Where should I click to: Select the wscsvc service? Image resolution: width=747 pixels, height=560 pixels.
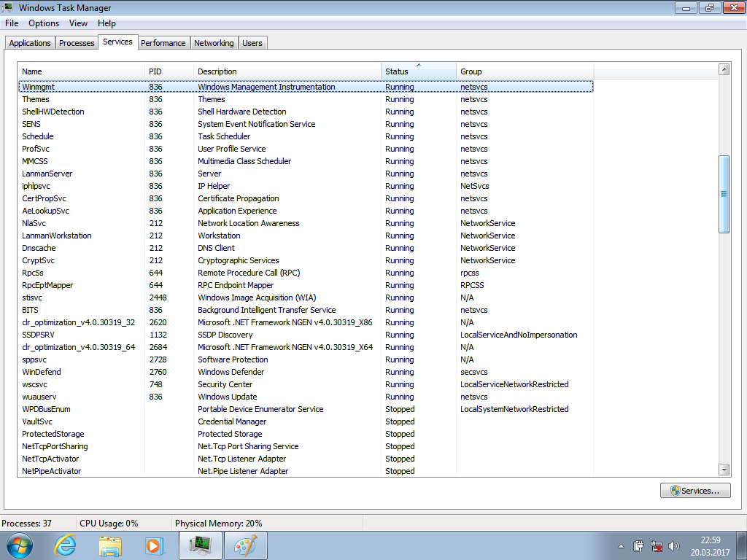tap(34, 384)
